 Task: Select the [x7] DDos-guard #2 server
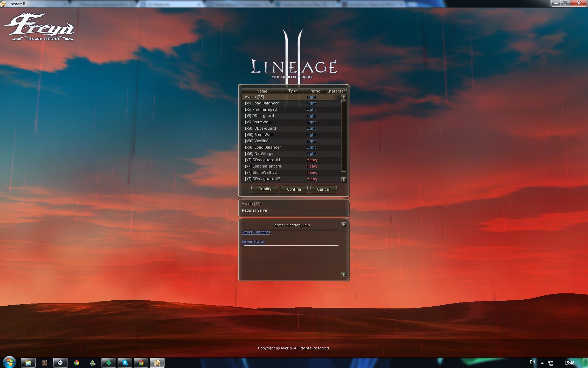point(291,179)
